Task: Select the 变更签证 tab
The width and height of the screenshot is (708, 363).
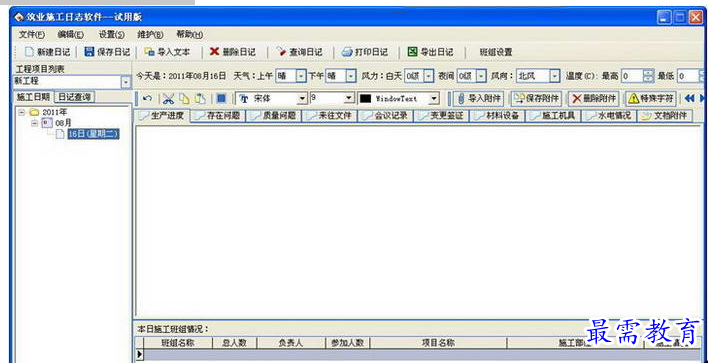Action: [x=442, y=116]
